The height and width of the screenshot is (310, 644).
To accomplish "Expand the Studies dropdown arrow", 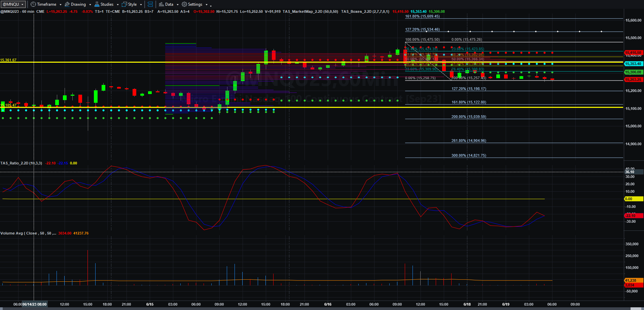I will (x=118, y=5).
